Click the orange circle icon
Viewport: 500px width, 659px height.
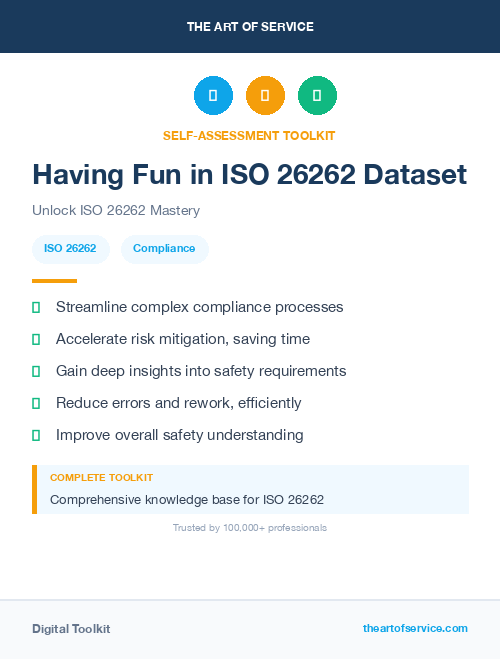[x=265, y=95]
